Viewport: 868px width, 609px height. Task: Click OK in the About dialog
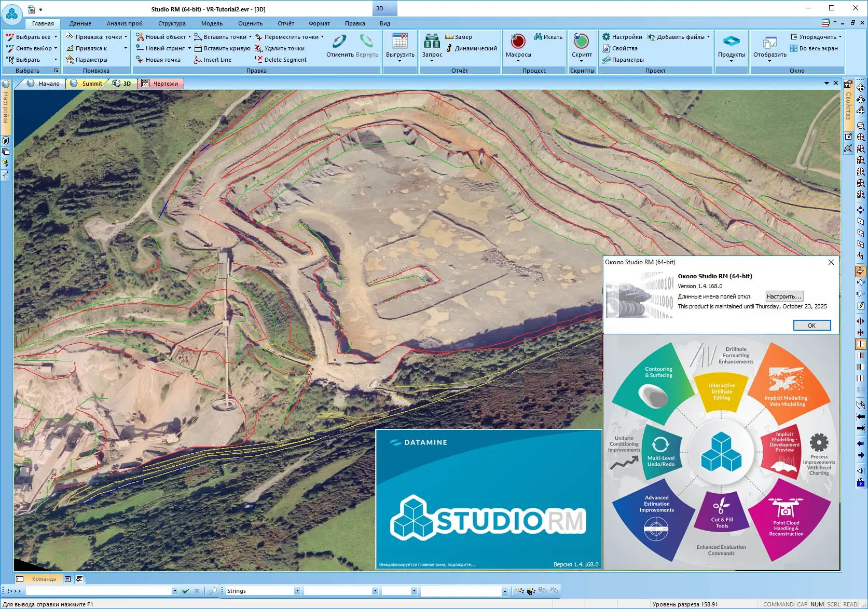[811, 326]
